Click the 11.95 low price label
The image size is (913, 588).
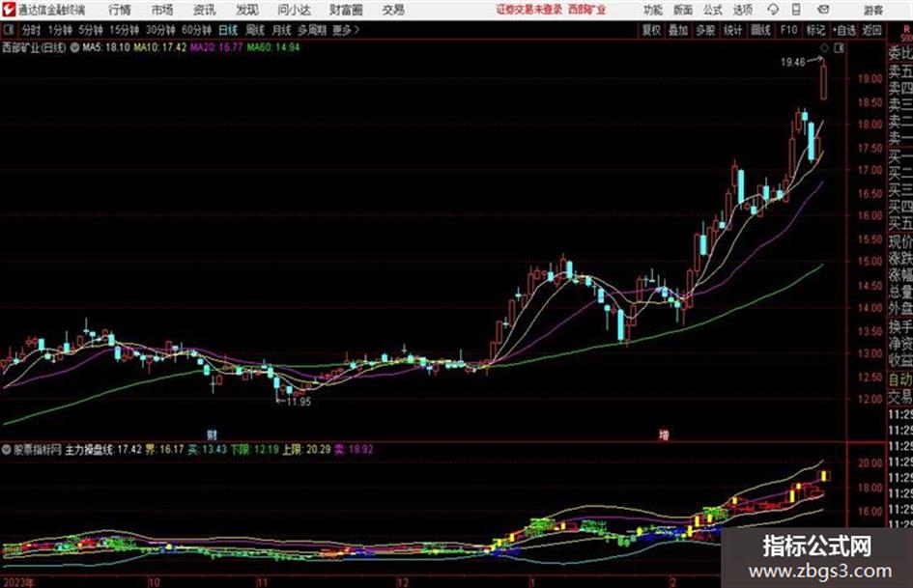point(299,402)
